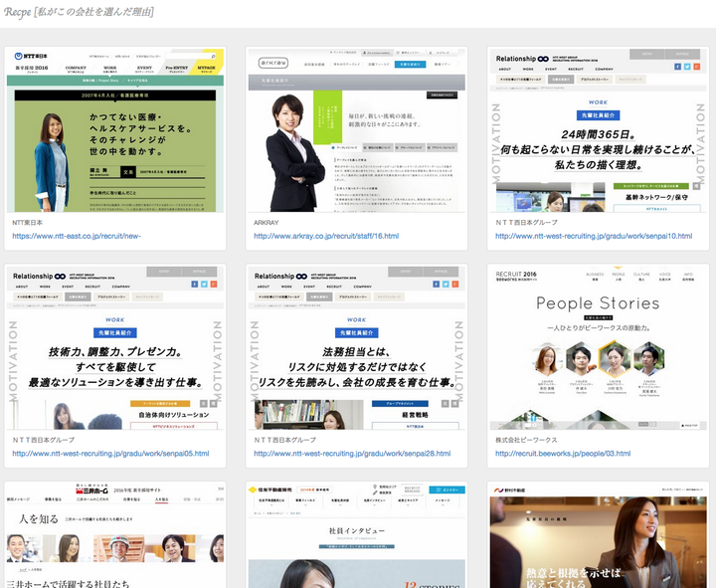
Task: Open the NTT東日本 green recruit page thumbnail
Action: tap(115, 130)
